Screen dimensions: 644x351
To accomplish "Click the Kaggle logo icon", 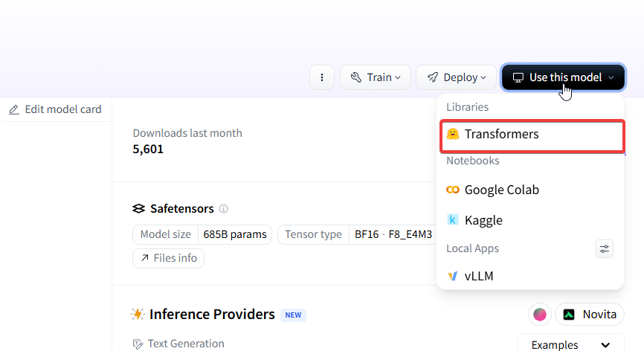I will (452, 220).
